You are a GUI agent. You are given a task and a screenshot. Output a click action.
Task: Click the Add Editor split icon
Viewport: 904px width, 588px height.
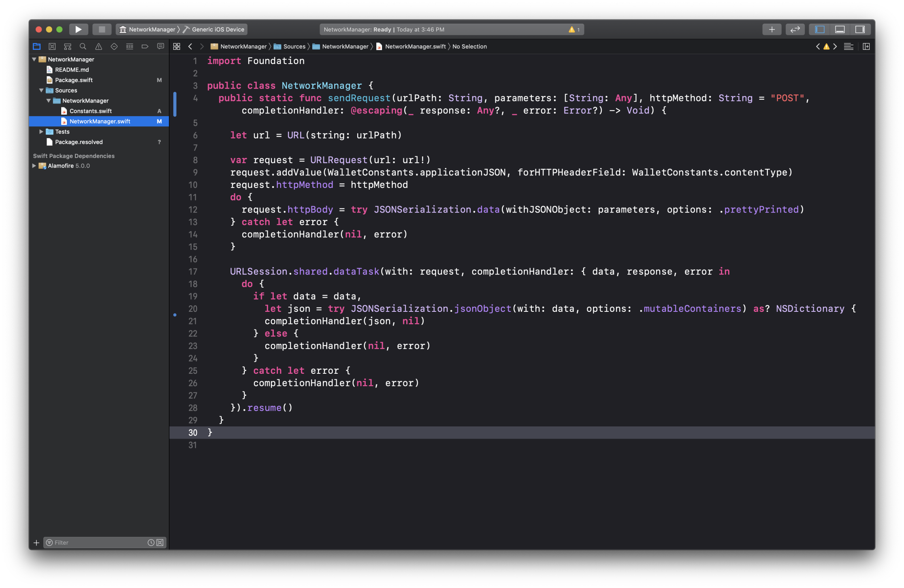click(x=866, y=47)
